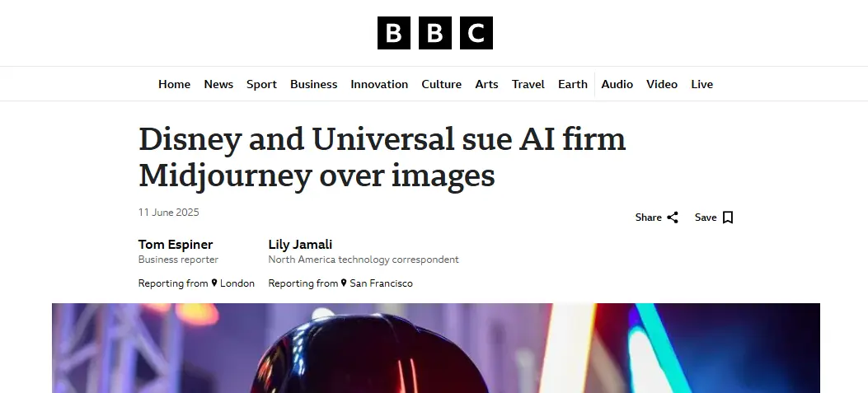
Task: Open the Audio section
Action: point(617,84)
